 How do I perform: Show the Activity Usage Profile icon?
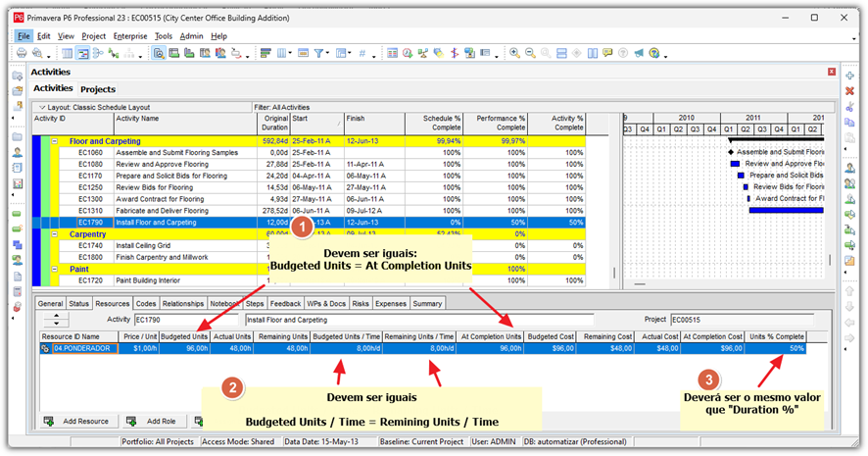[189, 53]
